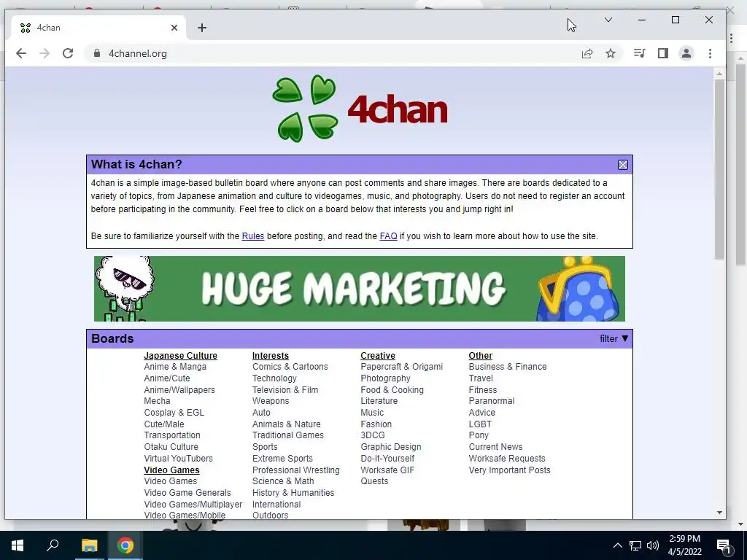Open the Otaku Culture board
The image size is (747, 560).
(171, 447)
